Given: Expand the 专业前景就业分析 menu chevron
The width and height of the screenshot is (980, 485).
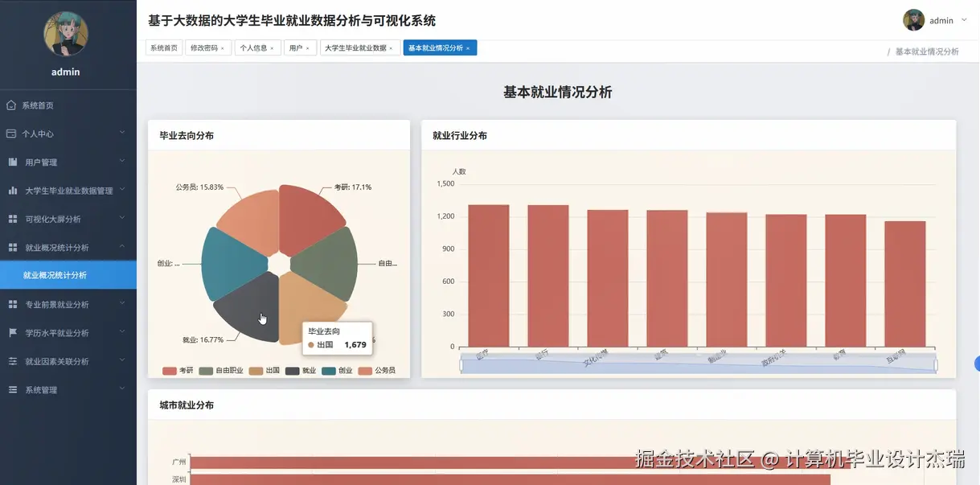Looking at the screenshot, I should point(122,303).
